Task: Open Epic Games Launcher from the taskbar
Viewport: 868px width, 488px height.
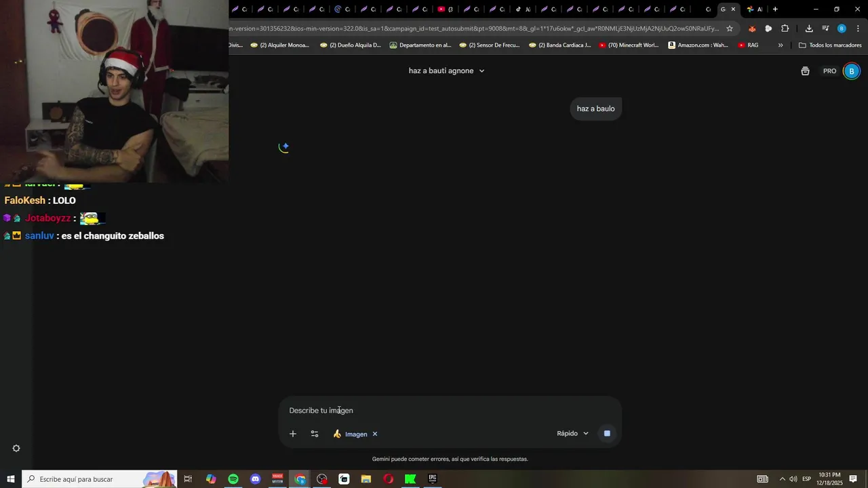Action: (x=432, y=479)
